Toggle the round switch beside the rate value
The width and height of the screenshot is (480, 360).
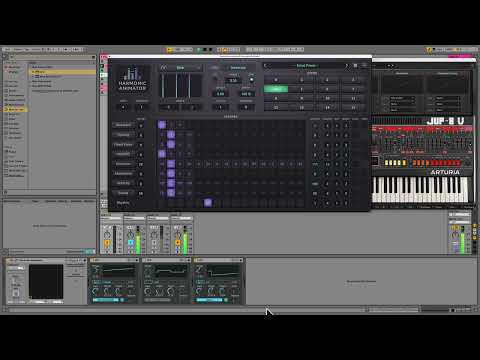pyautogui.click(x=252, y=80)
